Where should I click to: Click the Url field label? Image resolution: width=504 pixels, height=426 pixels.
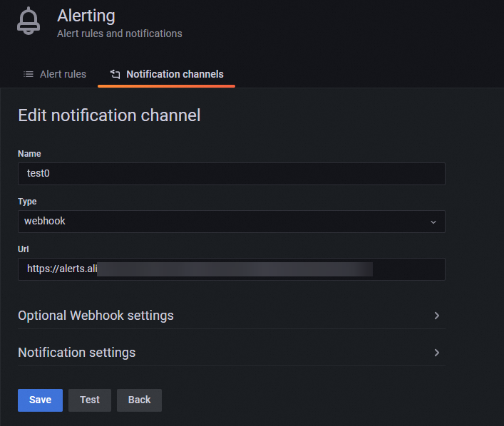24,249
